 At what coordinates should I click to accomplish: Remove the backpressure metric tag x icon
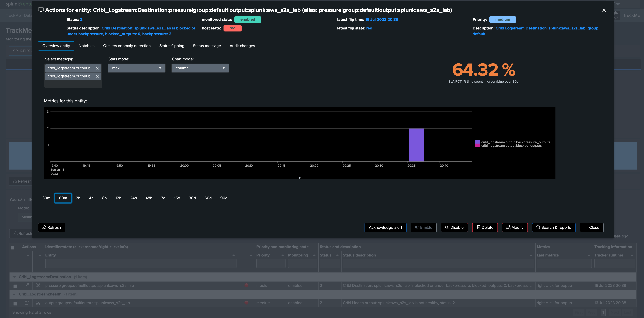click(x=97, y=68)
